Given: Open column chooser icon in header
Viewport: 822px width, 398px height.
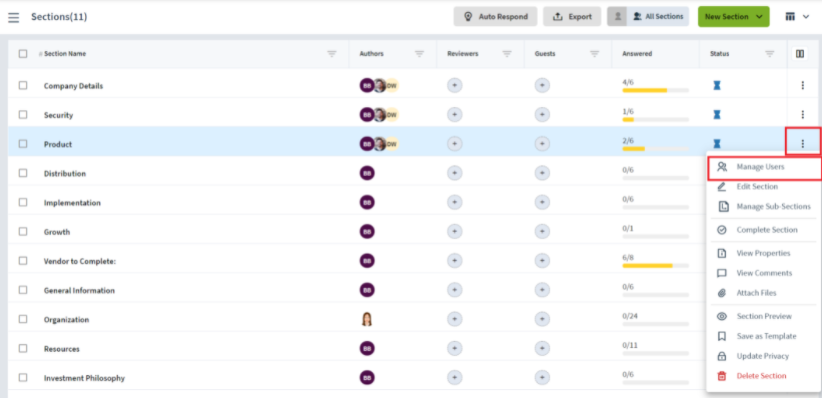Looking at the screenshot, I should pos(799,53).
